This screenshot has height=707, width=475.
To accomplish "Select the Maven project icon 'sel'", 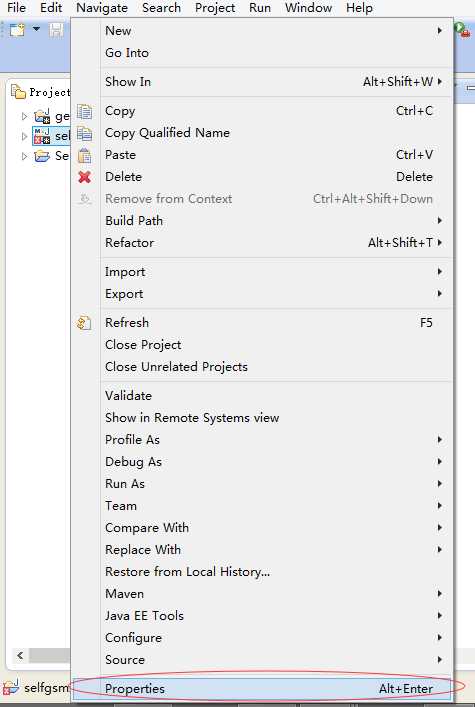I will (42, 136).
